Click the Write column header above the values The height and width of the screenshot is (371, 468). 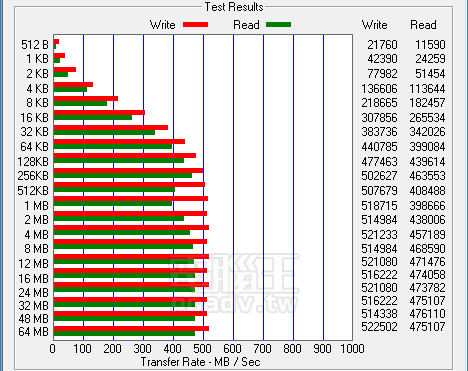point(375,25)
